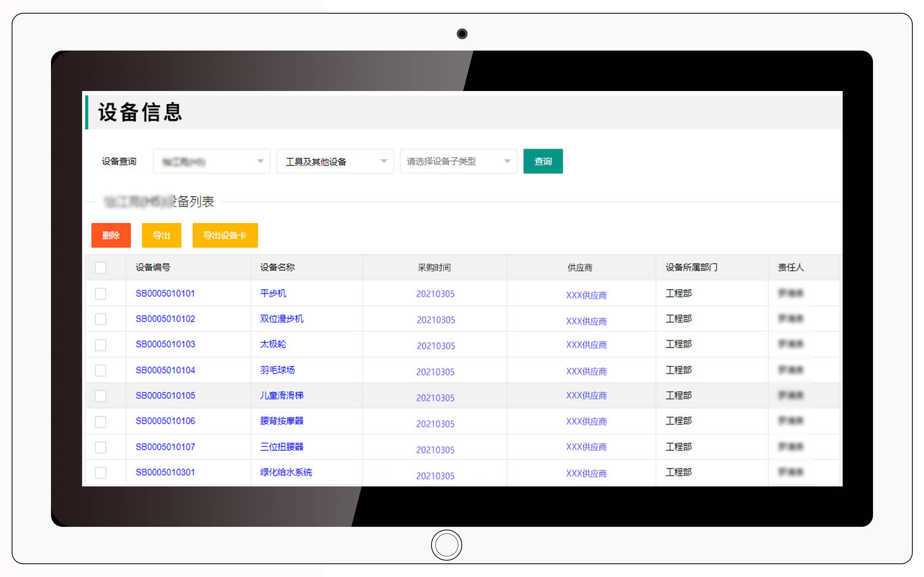Click XXX供应商 in the 绿化给水系统 row

(586, 474)
